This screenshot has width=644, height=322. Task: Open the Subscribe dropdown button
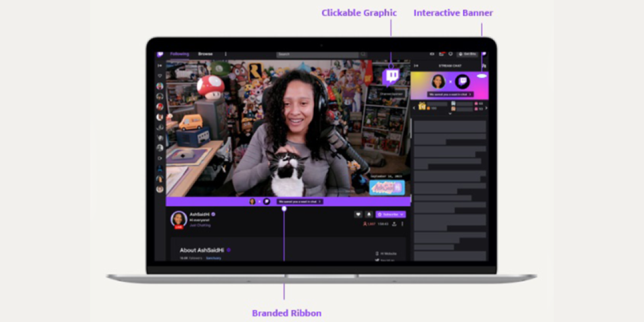click(390, 214)
